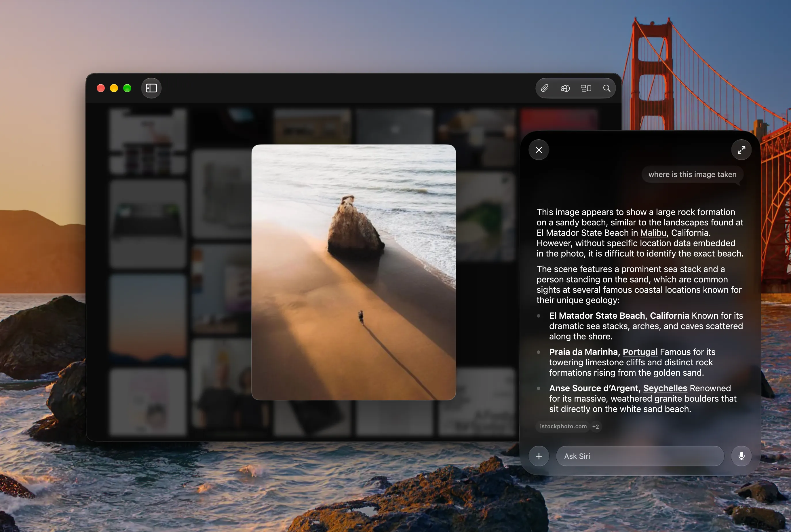Select 'Praia da Marinha,' bold heading text
The image size is (791, 532).
584,352
